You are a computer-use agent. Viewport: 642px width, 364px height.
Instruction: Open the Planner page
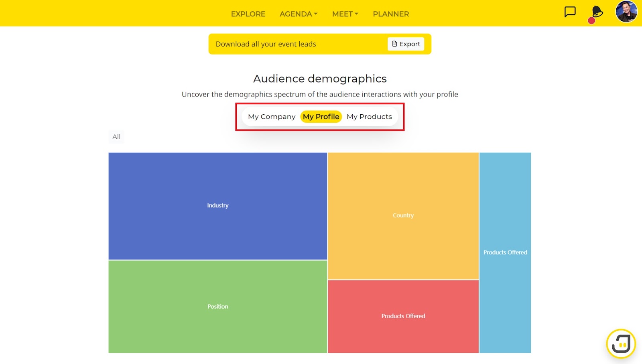pyautogui.click(x=391, y=14)
